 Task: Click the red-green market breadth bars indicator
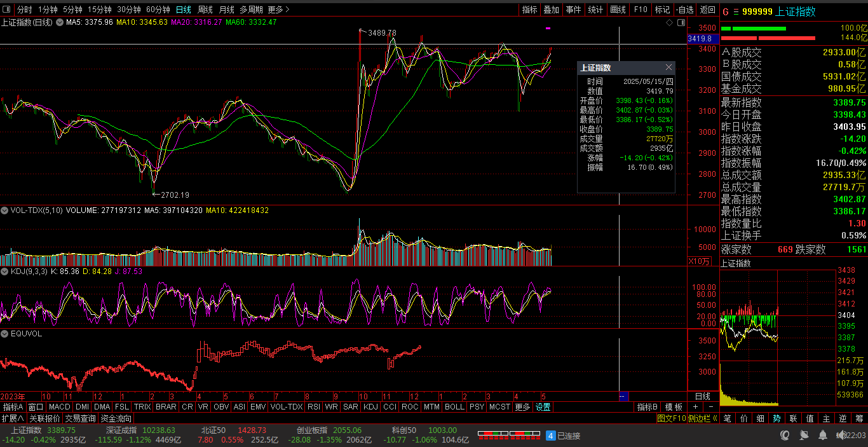point(509,435)
